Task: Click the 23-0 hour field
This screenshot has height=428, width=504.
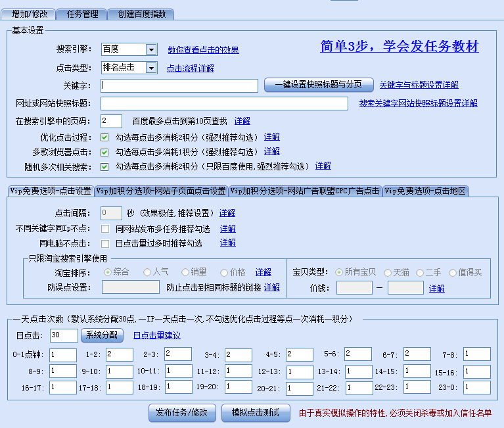Action: click(477, 387)
